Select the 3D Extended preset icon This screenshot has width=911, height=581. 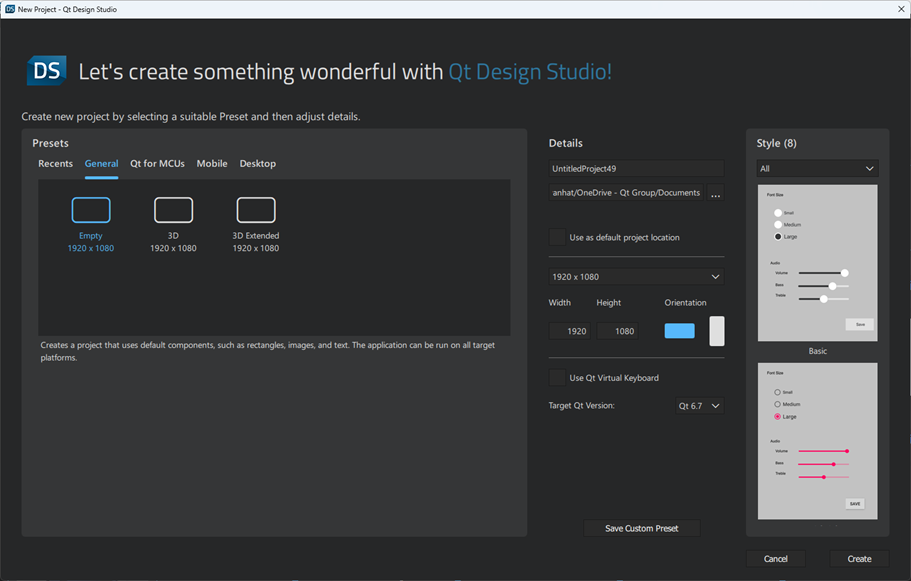(255, 209)
